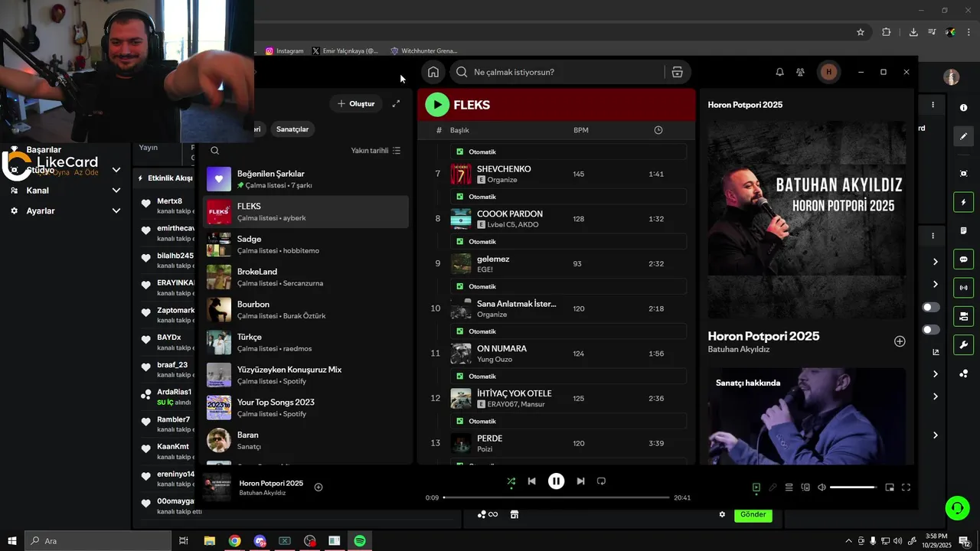Adjust Spotify volume slider

pos(853,487)
